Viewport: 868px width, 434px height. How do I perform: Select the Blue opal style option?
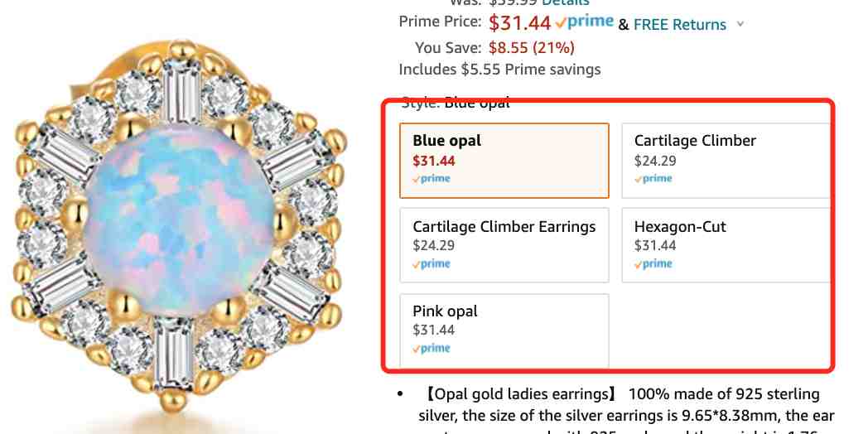(x=504, y=161)
